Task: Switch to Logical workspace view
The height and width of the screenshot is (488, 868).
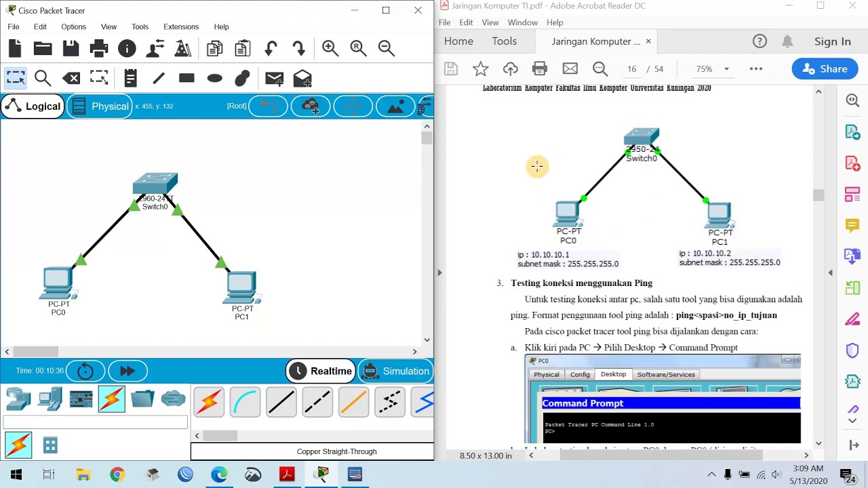Action: 33,106
